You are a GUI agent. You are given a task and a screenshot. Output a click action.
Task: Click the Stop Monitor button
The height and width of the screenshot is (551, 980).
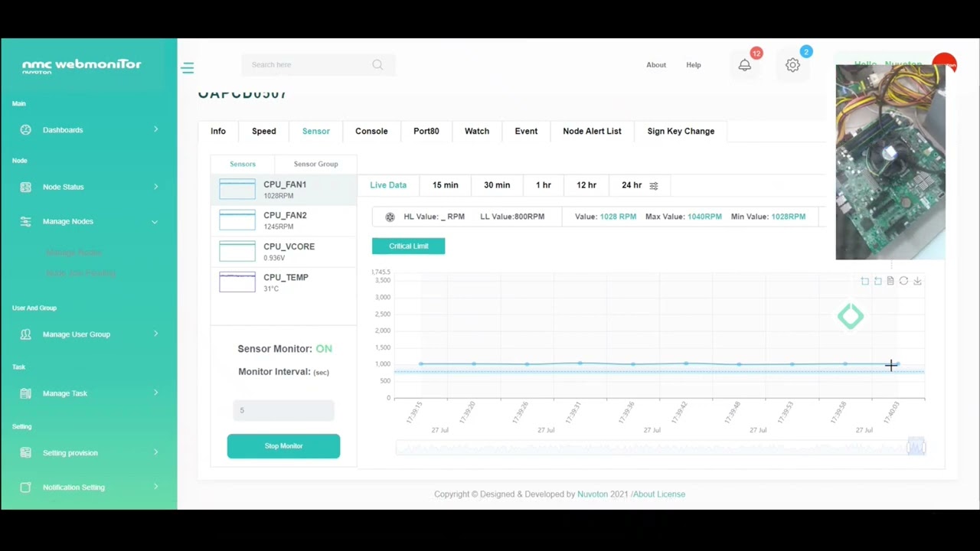283,446
